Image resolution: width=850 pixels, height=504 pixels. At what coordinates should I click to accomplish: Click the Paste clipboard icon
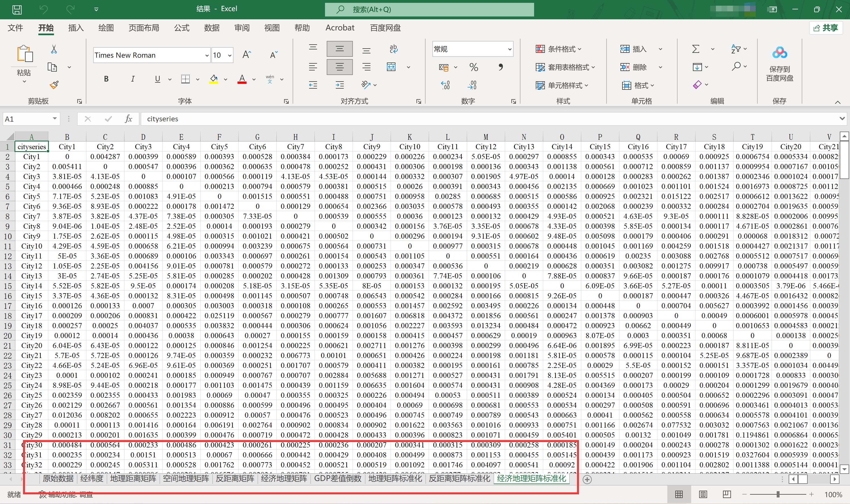[25, 54]
